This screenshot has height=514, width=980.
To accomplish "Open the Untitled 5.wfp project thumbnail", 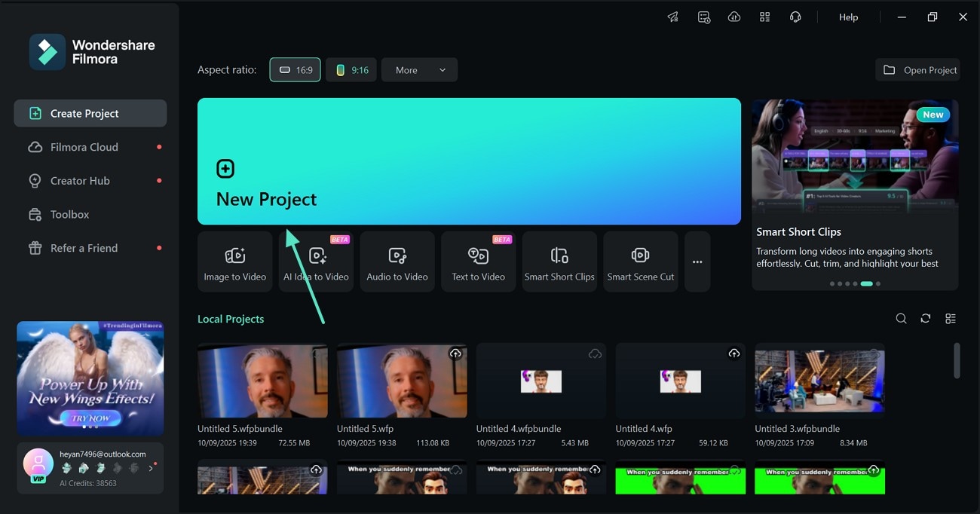I will [402, 381].
